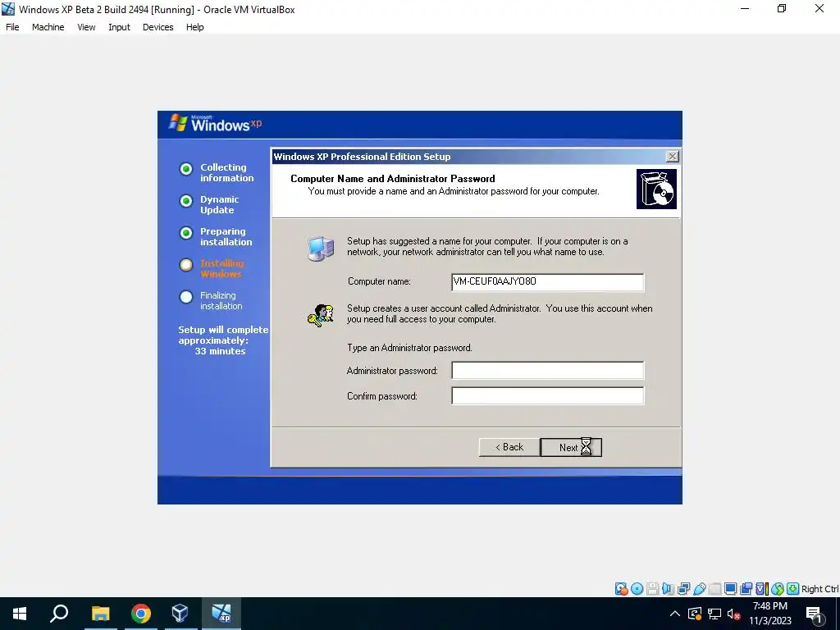Click the optical drive status icon
The height and width of the screenshot is (630, 840).
point(637,589)
